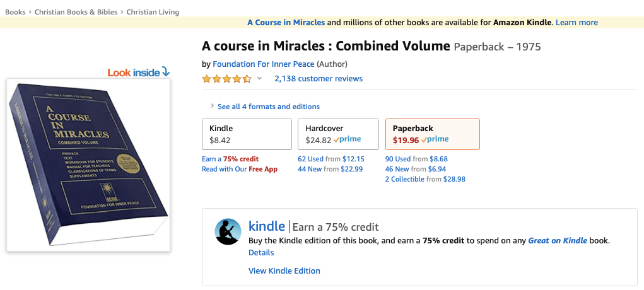Click the blue kindle logo text
The width and height of the screenshot is (644, 290).
pyautogui.click(x=267, y=226)
